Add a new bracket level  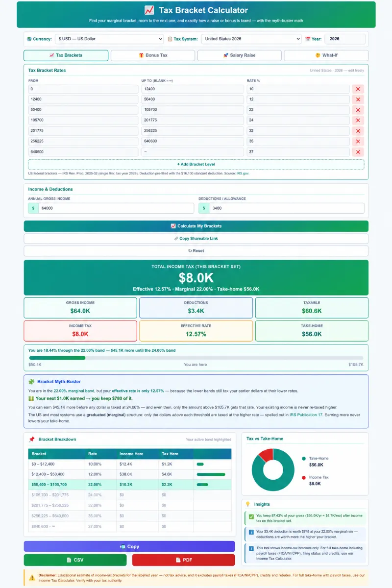click(x=196, y=164)
